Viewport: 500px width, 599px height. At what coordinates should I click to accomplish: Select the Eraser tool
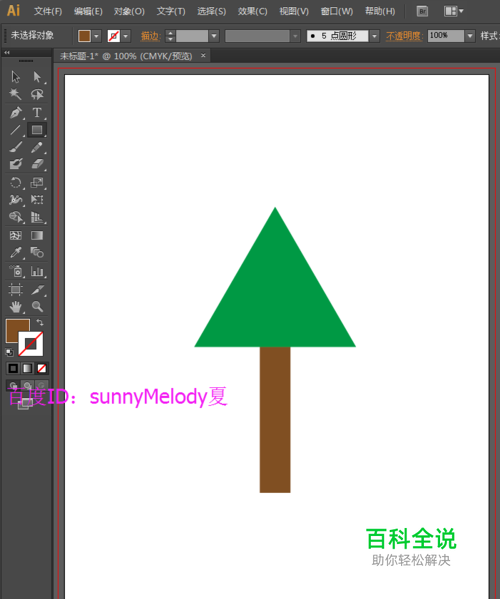(x=37, y=164)
